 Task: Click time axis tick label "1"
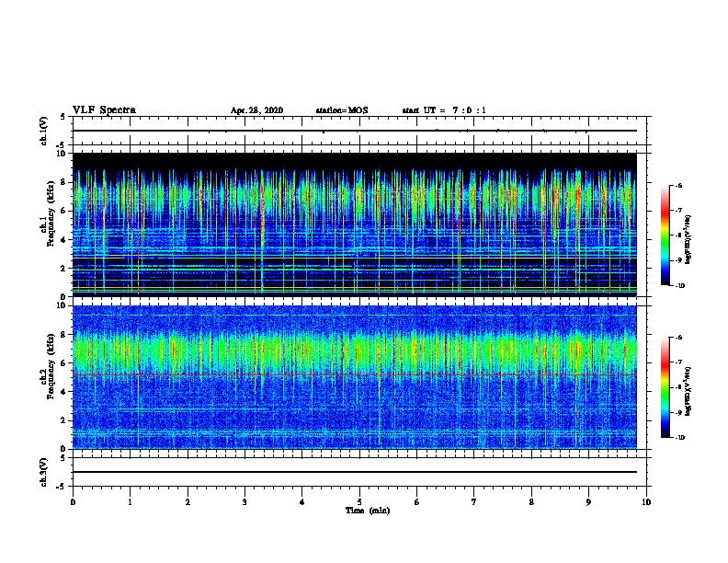(x=131, y=502)
